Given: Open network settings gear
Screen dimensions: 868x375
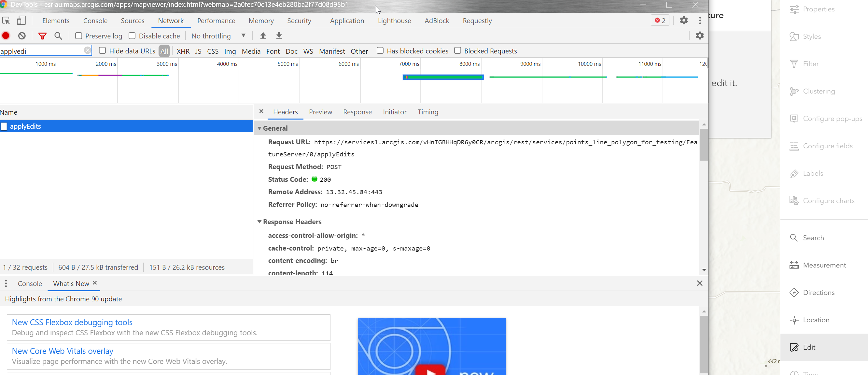Looking at the screenshot, I should [x=700, y=36].
